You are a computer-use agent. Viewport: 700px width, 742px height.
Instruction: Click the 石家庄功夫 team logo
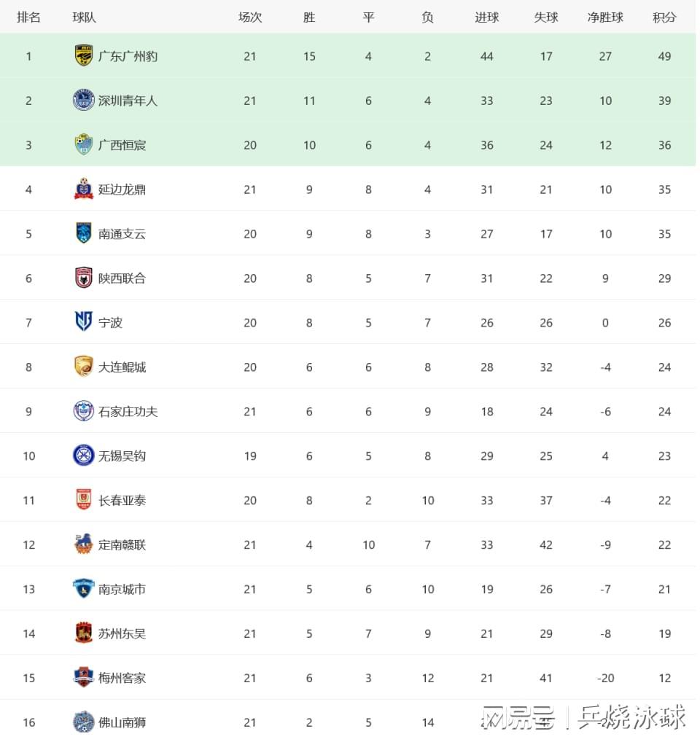click(84, 411)
